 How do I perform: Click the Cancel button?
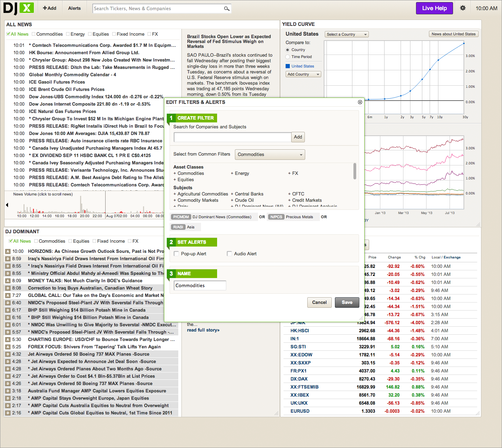[x=320, y=303]
